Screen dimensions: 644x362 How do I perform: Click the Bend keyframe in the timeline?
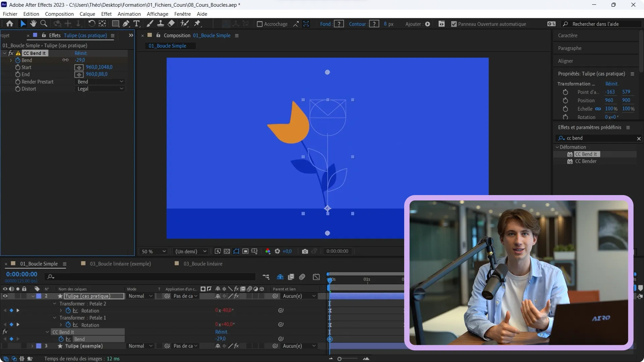click(330, 339)
